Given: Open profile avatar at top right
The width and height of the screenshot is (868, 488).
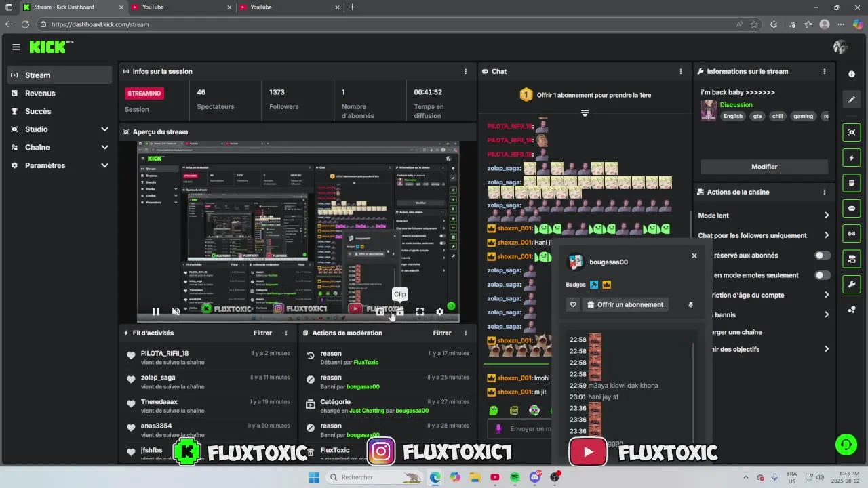Looking at the screenshot, I should click(840, 47).
